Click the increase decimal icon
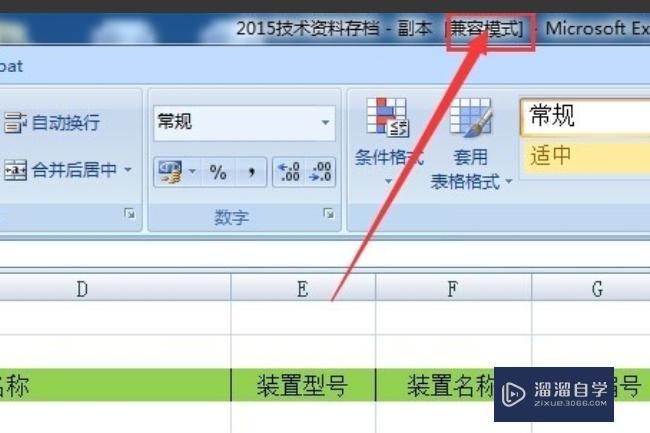This screenshot has width=650, height=433. point(289,172)
